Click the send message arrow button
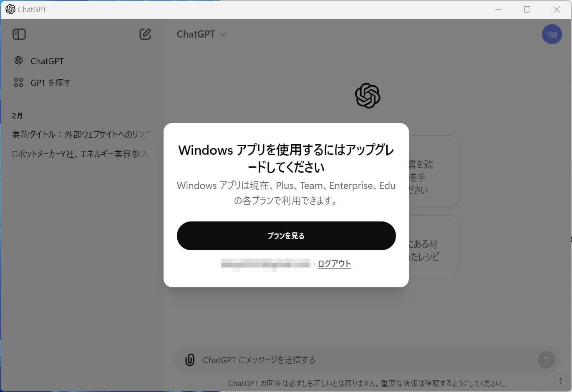The width and height of the screenshot is (572, 392). coord(546,359)
